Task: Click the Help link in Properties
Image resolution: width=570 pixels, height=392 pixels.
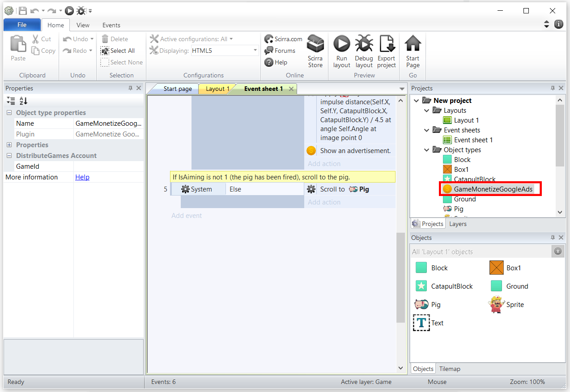Action: tap(82, 177)
